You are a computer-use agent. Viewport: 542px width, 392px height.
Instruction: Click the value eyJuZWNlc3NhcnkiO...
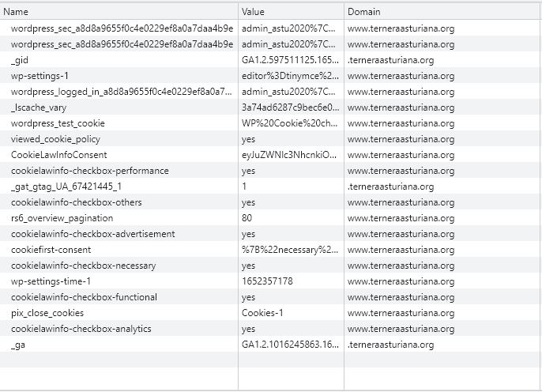point(289,155)
